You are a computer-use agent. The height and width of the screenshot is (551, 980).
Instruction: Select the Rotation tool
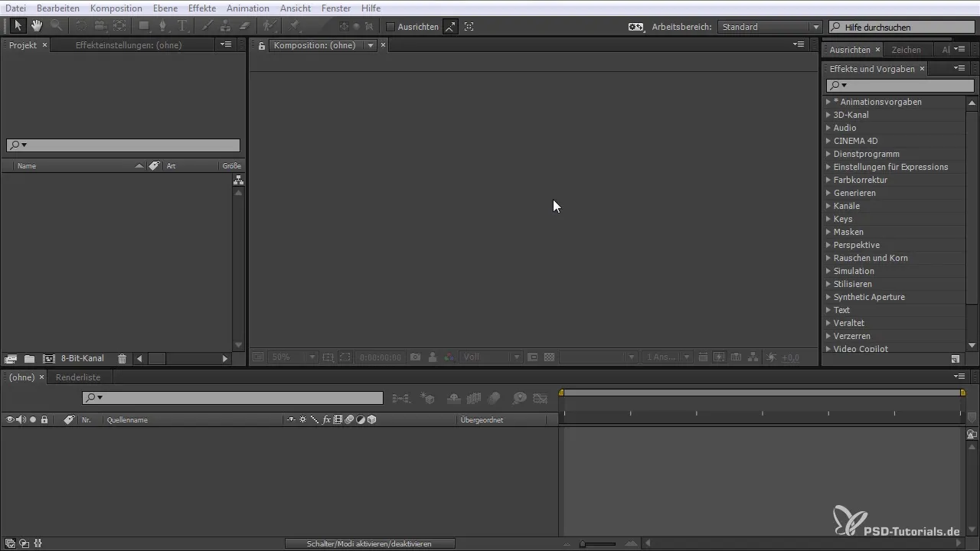81,26
